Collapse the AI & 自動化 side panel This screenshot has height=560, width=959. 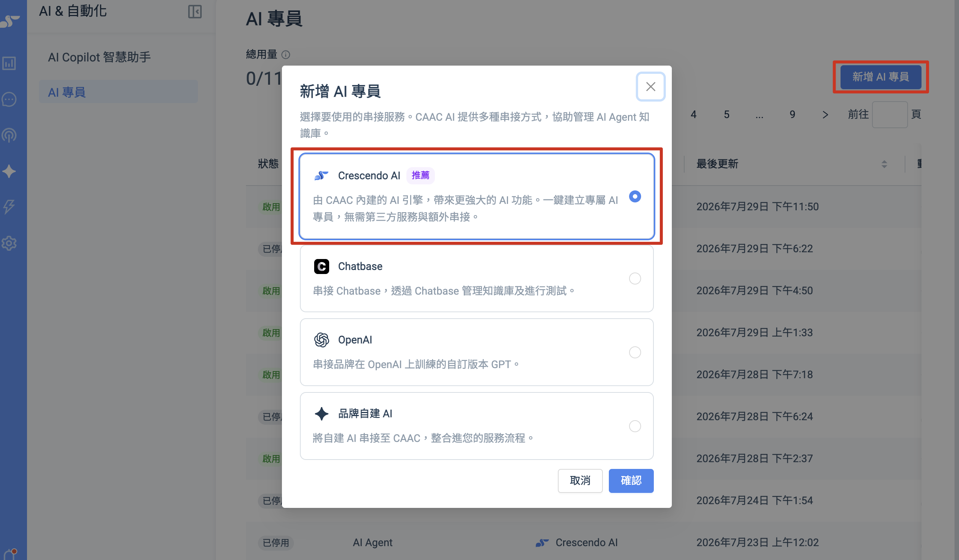195,11
